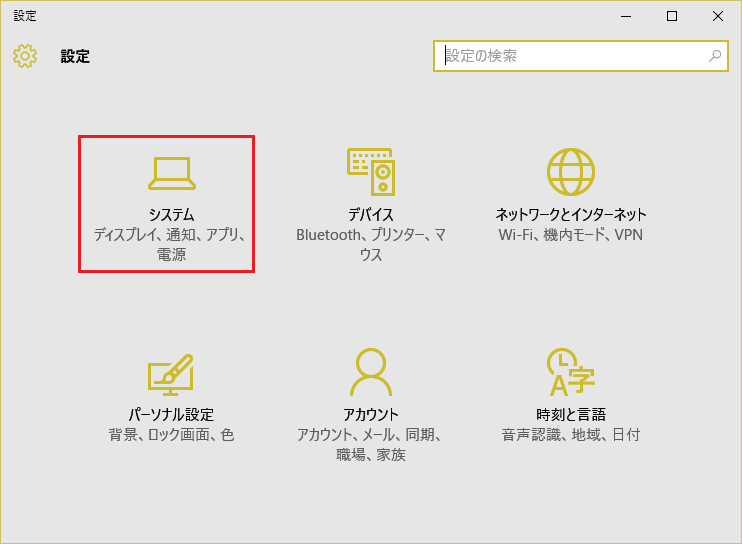742x544 pixels.
Task: Click the magnifier icon in the search box
Action: coord(715,56)
